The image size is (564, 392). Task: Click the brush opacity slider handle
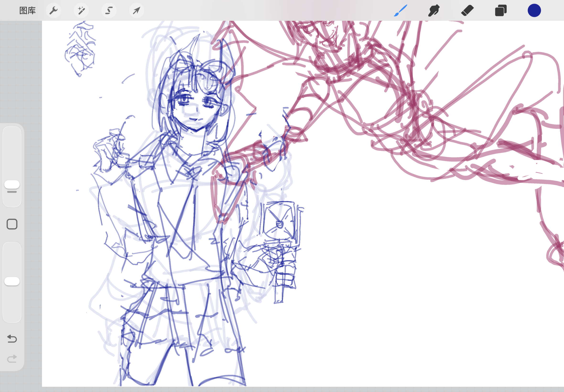click(x=12, y=281)
